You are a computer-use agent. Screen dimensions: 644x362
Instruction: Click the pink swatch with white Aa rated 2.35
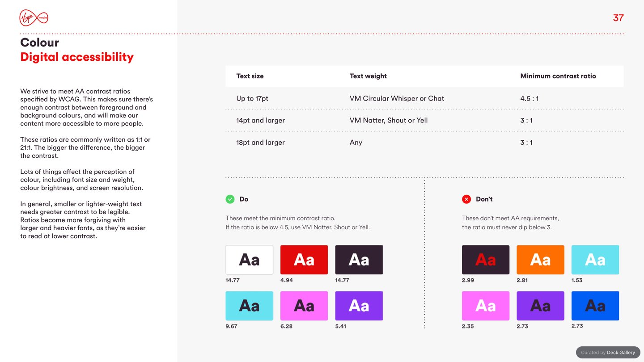pos(486,306)
